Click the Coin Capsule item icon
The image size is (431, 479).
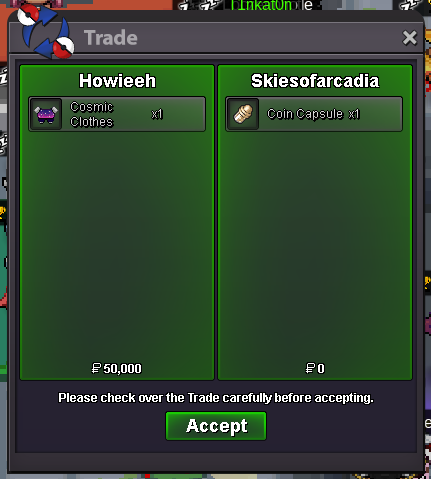click(243, 114)
